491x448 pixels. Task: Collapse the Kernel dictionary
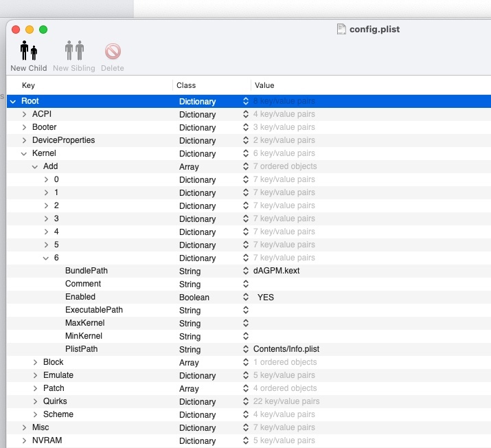click(24, 154)
